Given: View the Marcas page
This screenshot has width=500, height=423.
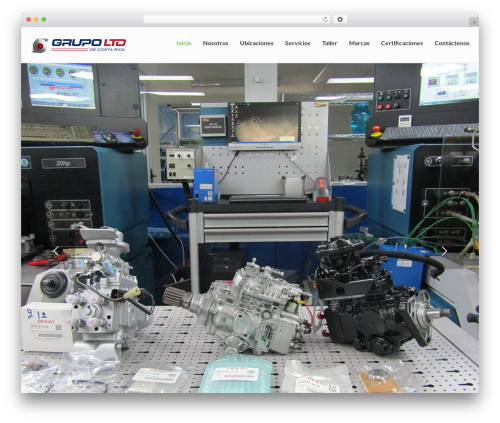Looking at the screenshot, I should [x=359, y=43].
